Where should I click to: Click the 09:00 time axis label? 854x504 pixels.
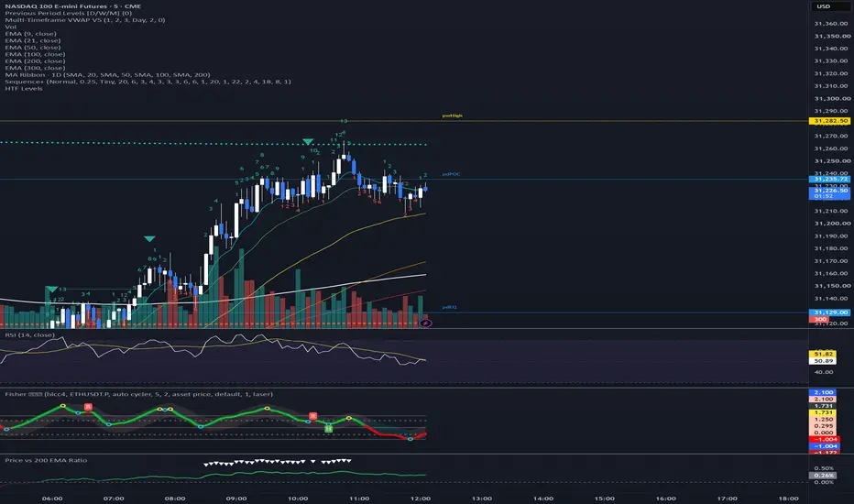coord(236,499)
